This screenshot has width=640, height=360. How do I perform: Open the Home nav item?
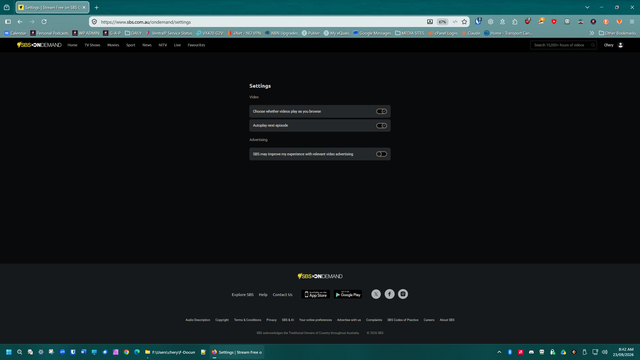coord(72,45)
